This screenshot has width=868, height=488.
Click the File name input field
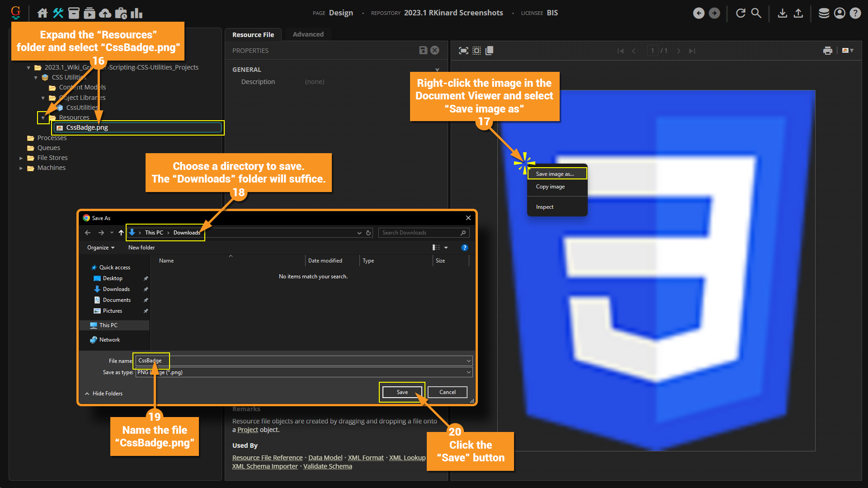pyautogui.click(x=303, y=361)
